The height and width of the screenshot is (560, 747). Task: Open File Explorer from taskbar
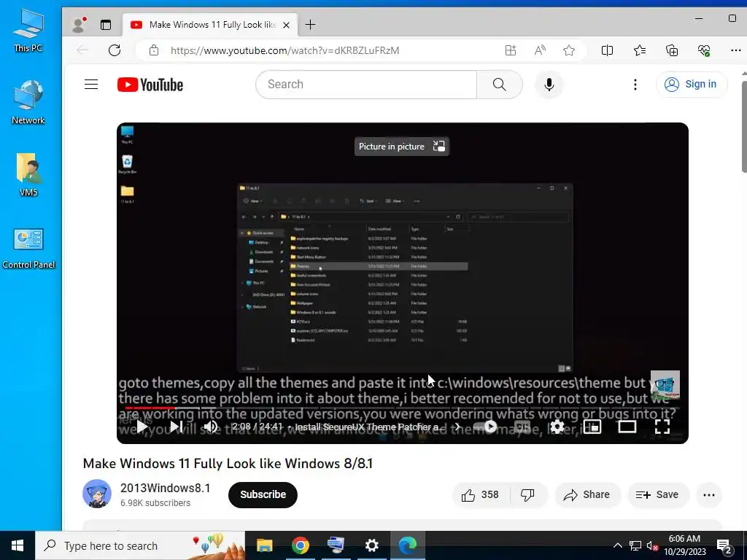coord(264,545)
